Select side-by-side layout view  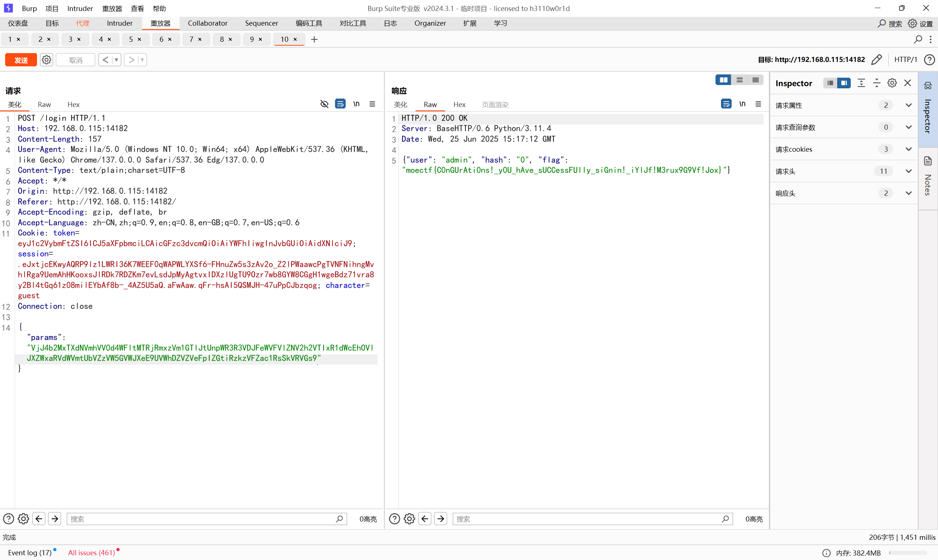pyautogui.click(x=723, y=80)
